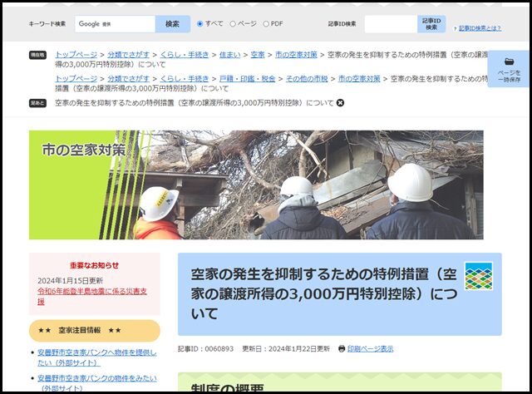Click the 2024年1月15日更新 date text

[70, 281]
